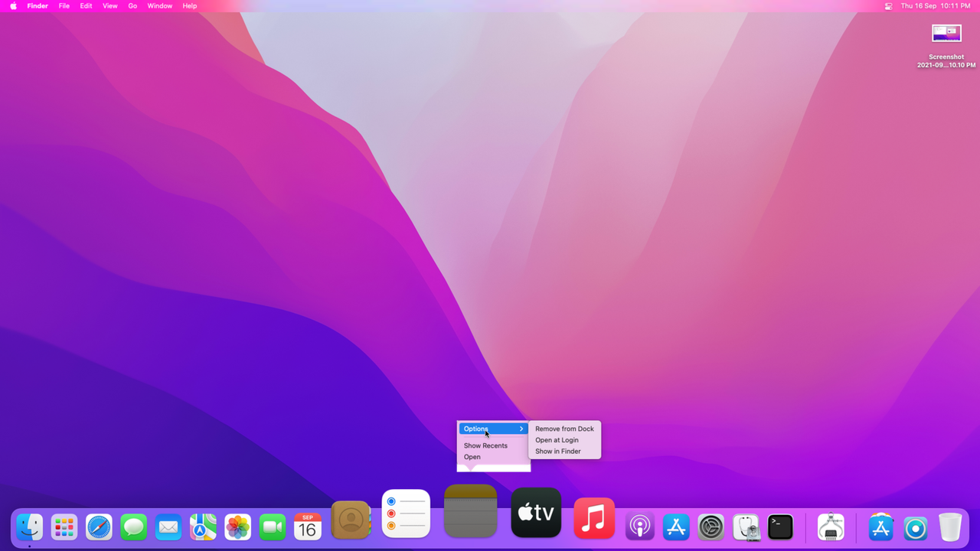Open Calendar showing SEP 16
This screenshot has height=551, width=980.
point(308,527)
